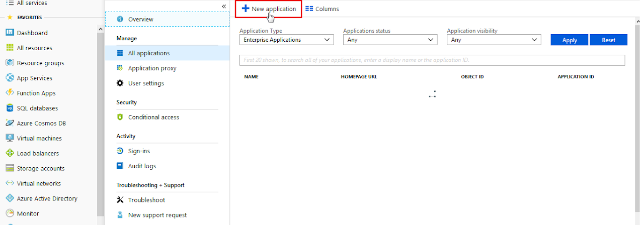The width and height of the screenshot is (644, 225).
Task: Open the Applications status dropdown
Action: click(x=390, y=40)
